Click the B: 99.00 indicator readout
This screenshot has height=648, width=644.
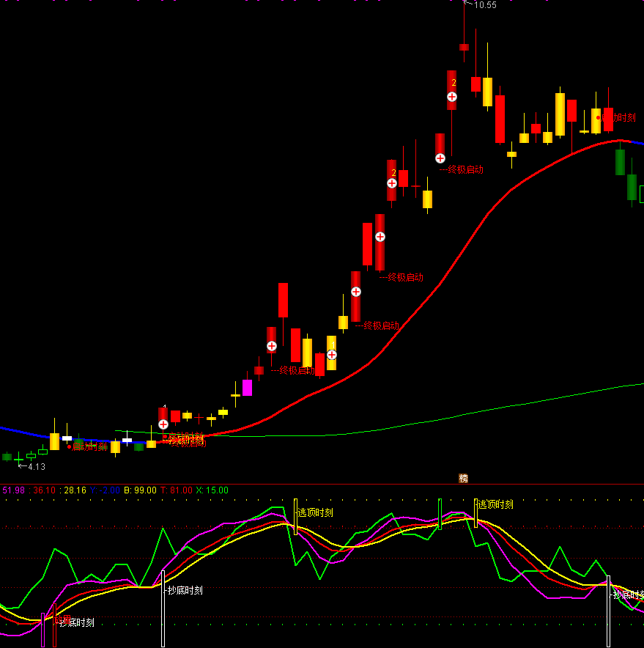(x=136, y=490)
